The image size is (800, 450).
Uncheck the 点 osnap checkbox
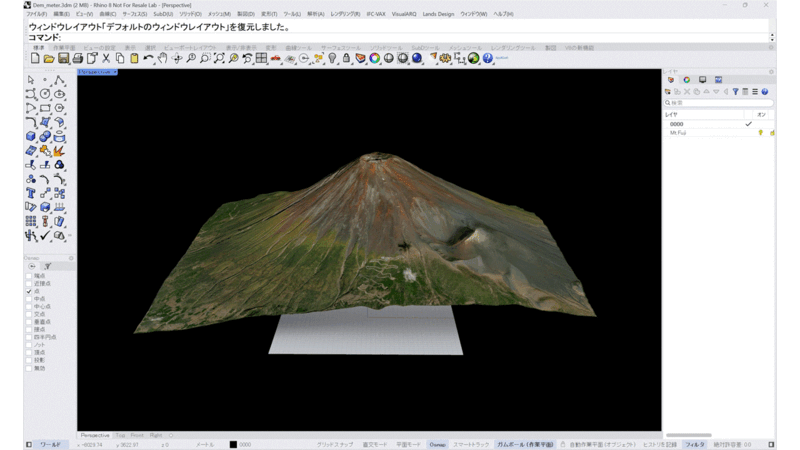click(x=29, y=291)
